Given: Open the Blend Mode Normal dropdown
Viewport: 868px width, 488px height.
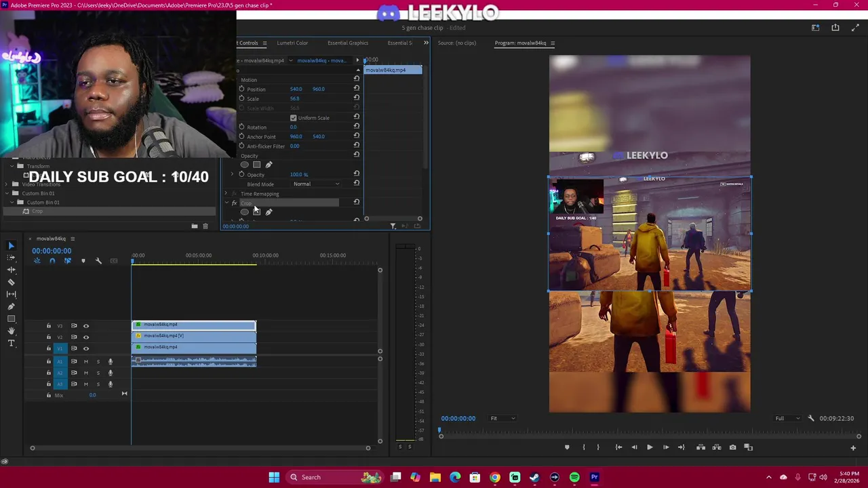Looking at the screenshot, I should [317, 184].
